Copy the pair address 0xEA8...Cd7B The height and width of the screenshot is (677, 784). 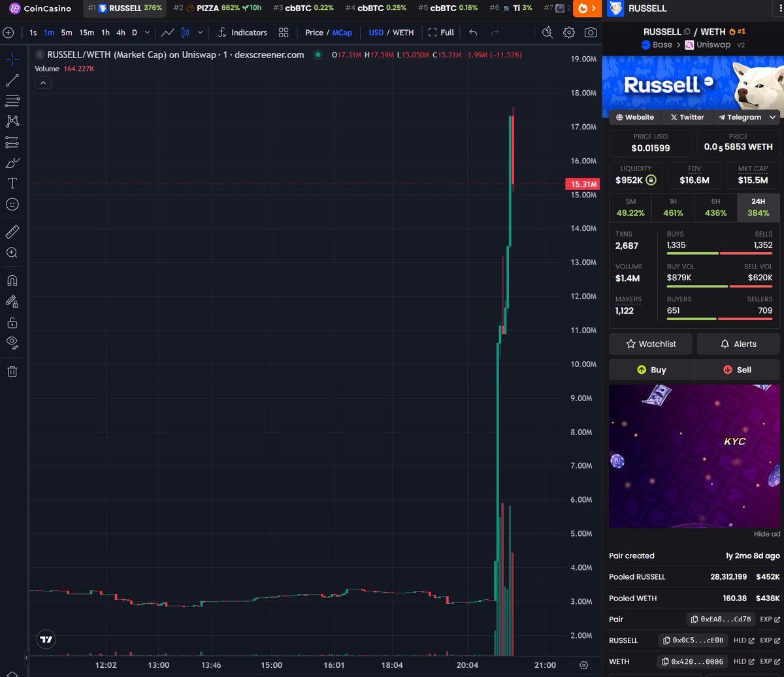coord(721,619)
